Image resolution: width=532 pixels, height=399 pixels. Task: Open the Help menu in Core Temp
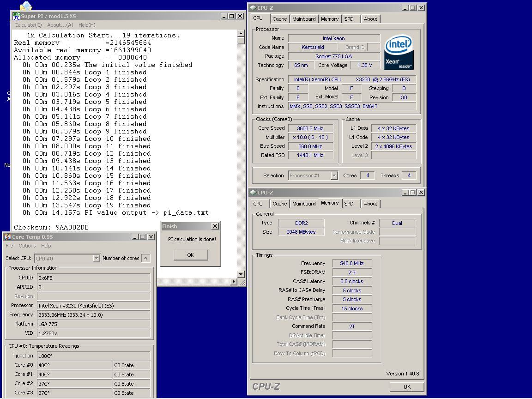click(46, 246)
